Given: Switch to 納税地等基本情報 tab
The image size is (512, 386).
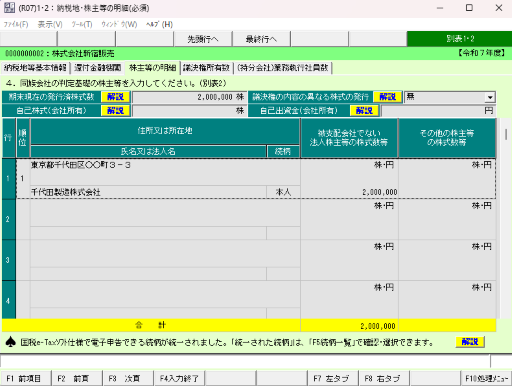Looking at the screenshot, I should (x=35, y=68).
